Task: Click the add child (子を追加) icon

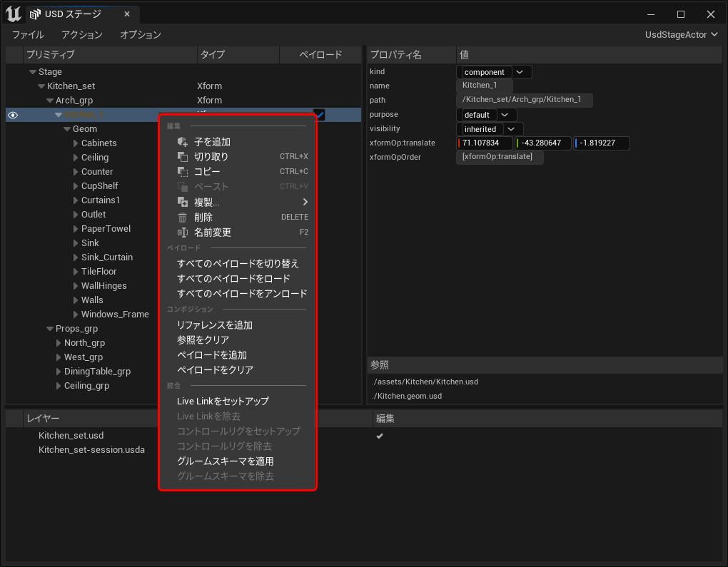Action: pos(182,142)
